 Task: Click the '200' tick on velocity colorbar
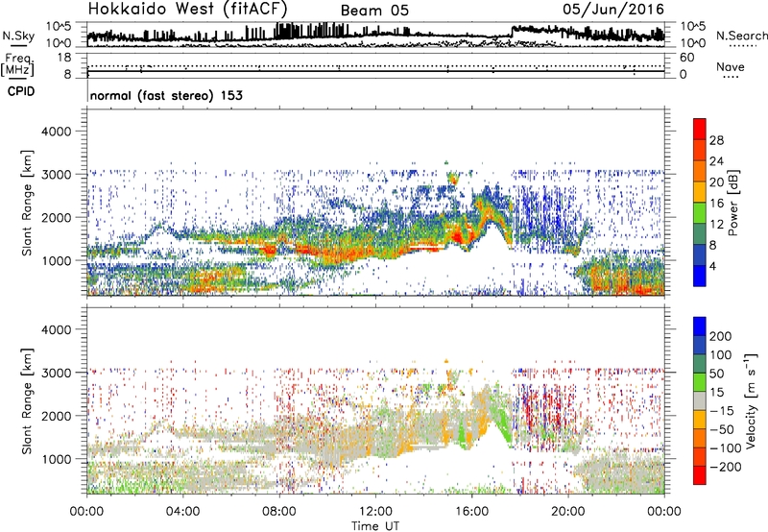click(721, 336)
